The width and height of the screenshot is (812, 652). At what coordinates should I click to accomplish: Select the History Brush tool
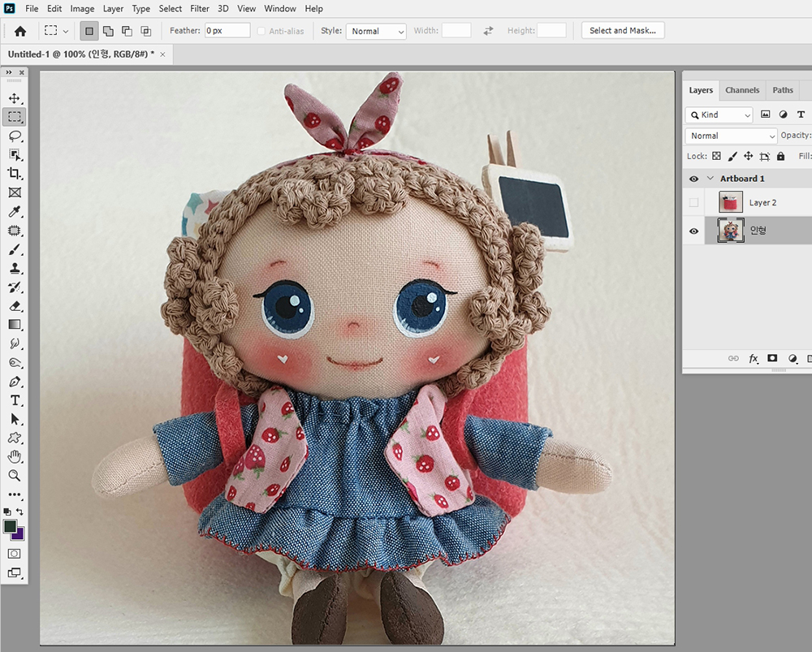pos(15,287)
